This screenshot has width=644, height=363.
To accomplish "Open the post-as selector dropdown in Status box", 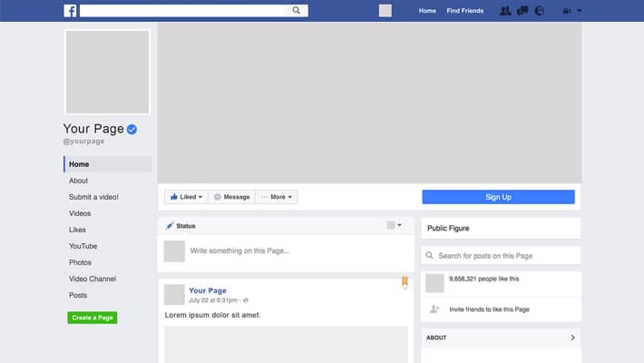I will click(x=395, y=225).
